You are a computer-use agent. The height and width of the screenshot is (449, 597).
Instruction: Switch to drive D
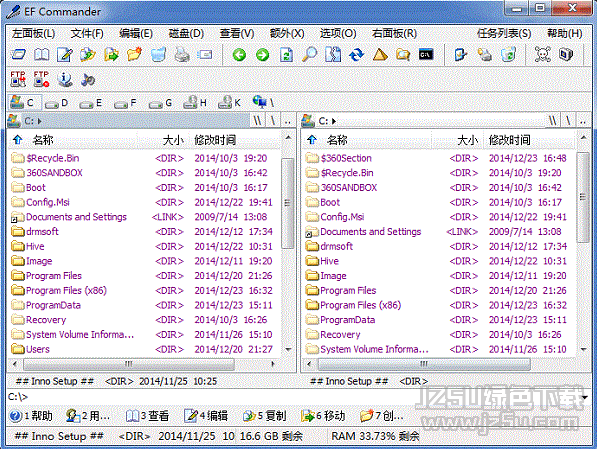click(56, 103)
